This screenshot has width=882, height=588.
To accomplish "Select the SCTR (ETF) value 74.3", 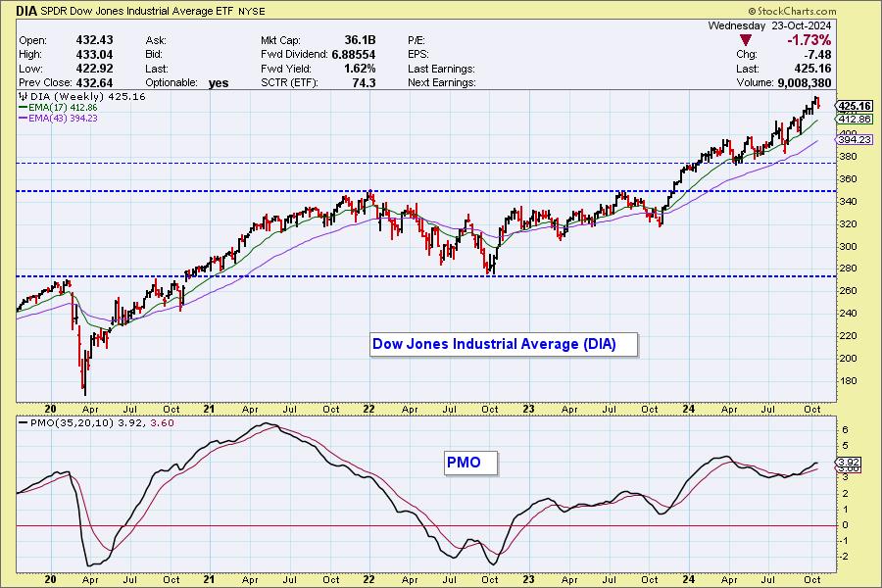I will (x=364, y=82).
